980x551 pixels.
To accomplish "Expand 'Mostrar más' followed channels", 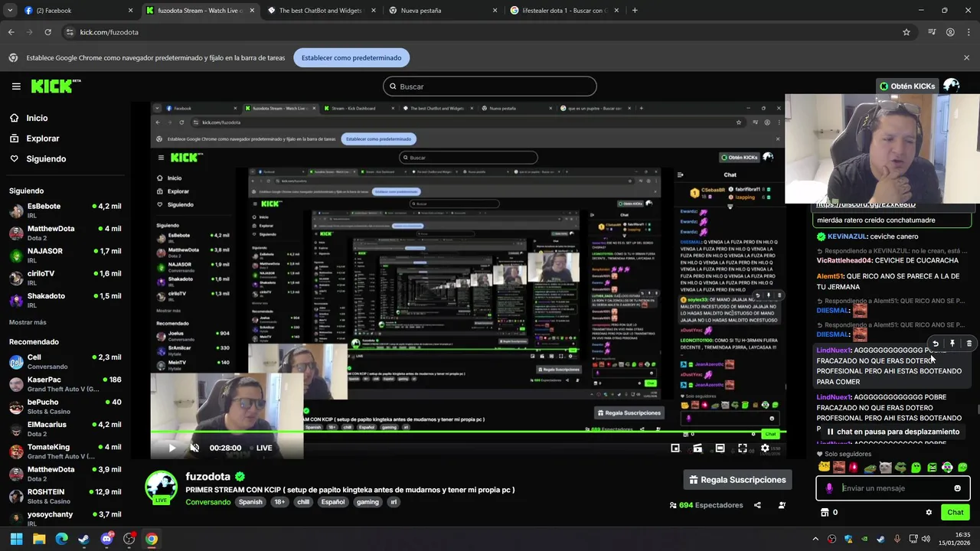I will point(28,322).
